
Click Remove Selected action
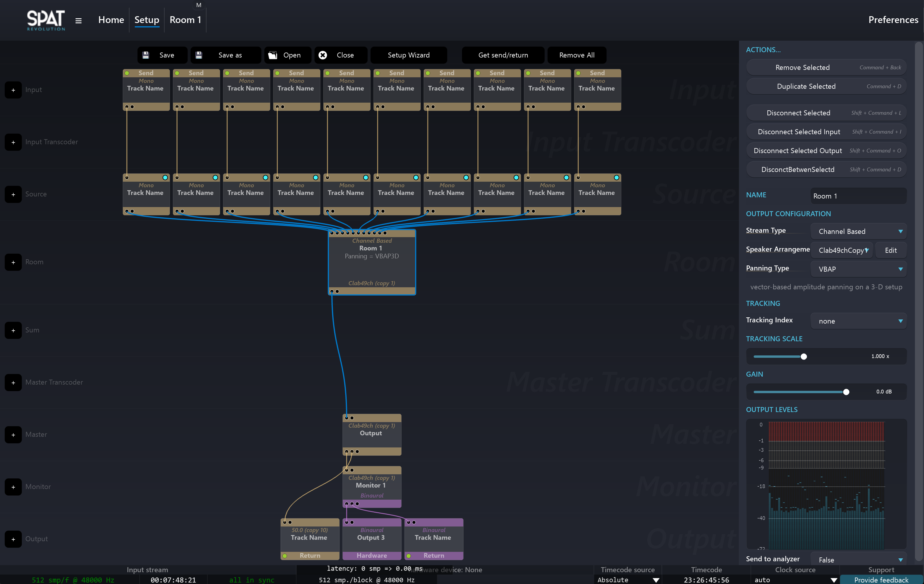click(x=826, y=68)
